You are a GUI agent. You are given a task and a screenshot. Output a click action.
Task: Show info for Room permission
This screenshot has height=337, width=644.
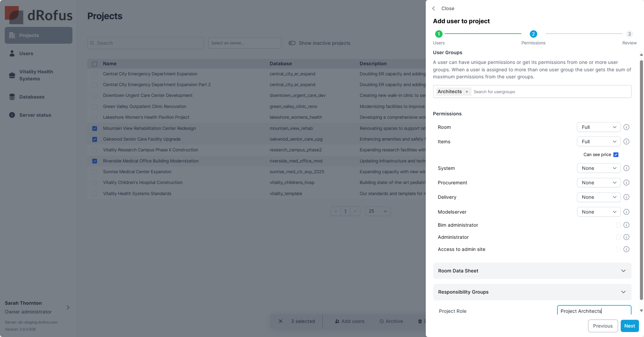coord(626,127)
